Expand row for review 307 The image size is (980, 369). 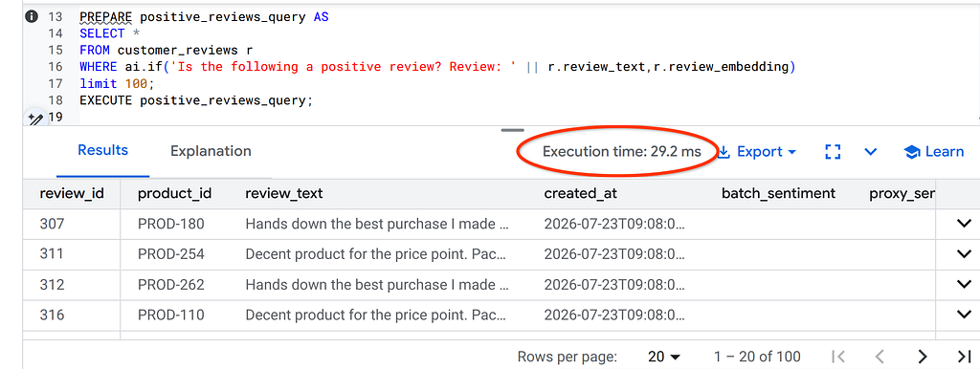coord(965,224)
